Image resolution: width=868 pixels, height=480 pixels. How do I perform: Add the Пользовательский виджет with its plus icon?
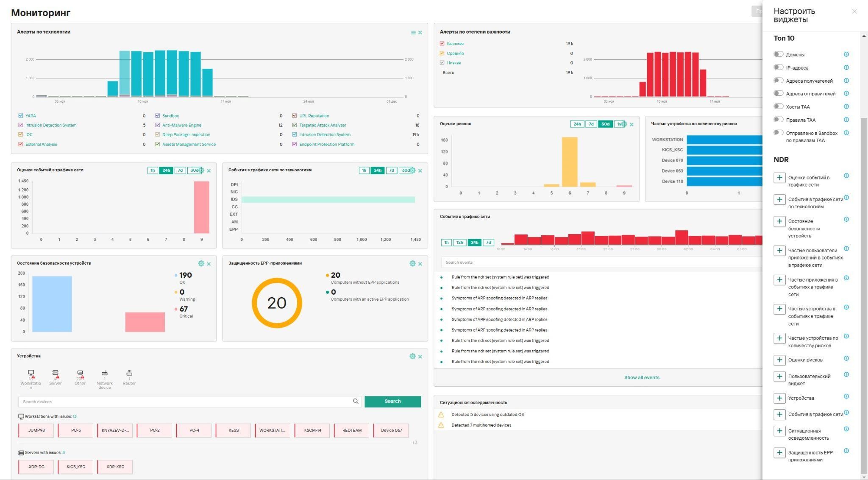coord(779,377)
